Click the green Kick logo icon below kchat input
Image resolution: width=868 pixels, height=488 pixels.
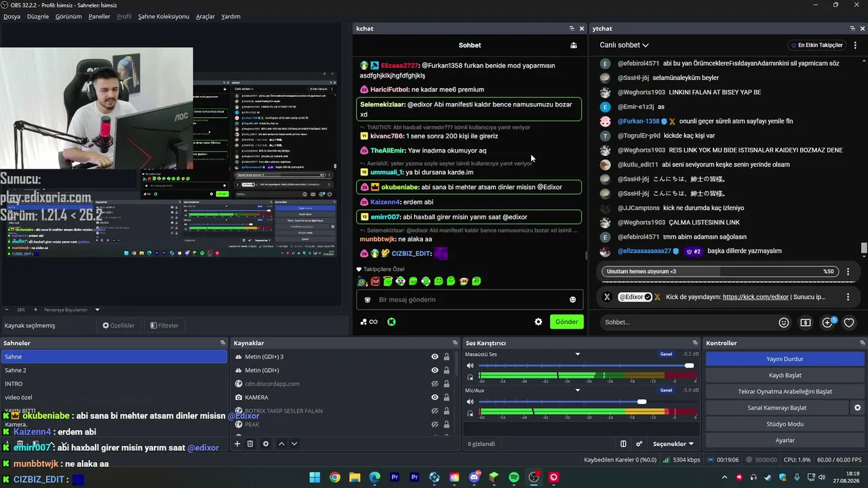(391, 322)
